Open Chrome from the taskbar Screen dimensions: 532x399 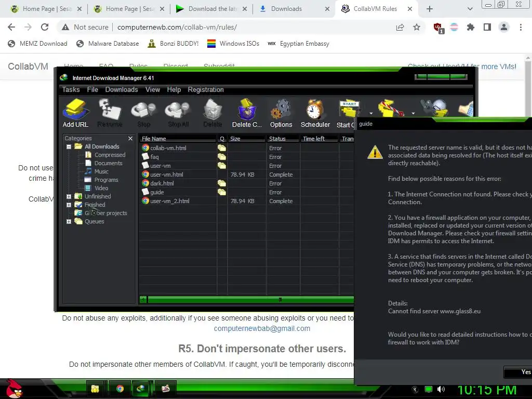(120, 389)
